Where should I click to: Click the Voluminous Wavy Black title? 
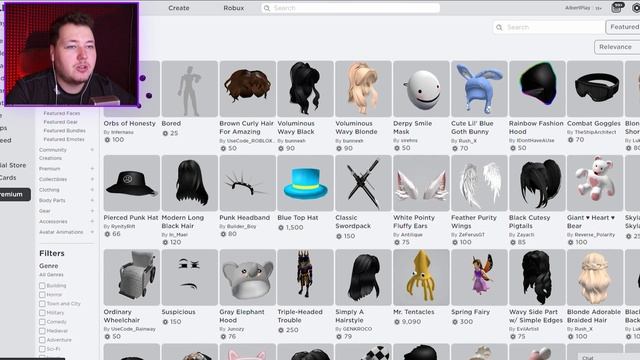click(296, 127)
